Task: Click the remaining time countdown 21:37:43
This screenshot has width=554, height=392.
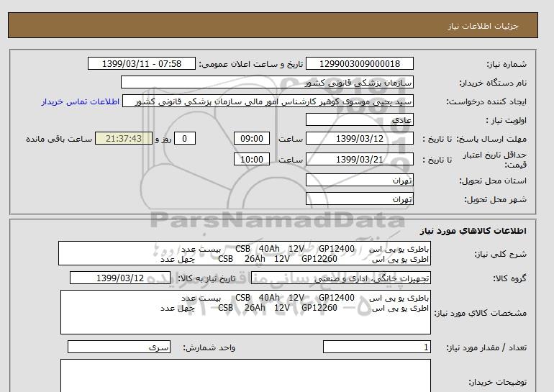Action: [x=124, y=138]
